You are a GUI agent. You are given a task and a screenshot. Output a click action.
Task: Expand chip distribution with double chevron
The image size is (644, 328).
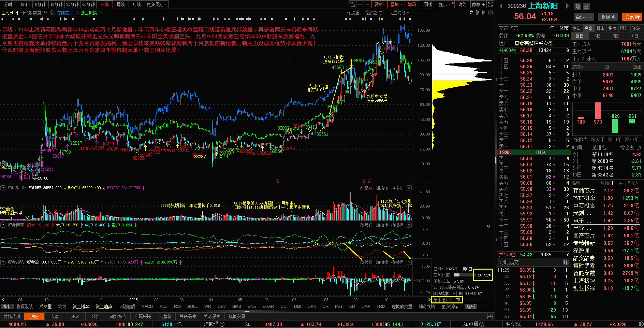pos(488,226)
